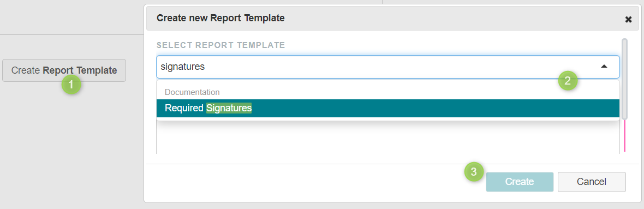Click the green step 1 marker
The height and width of the screenshot is (209, 644).
pos(71,85)
